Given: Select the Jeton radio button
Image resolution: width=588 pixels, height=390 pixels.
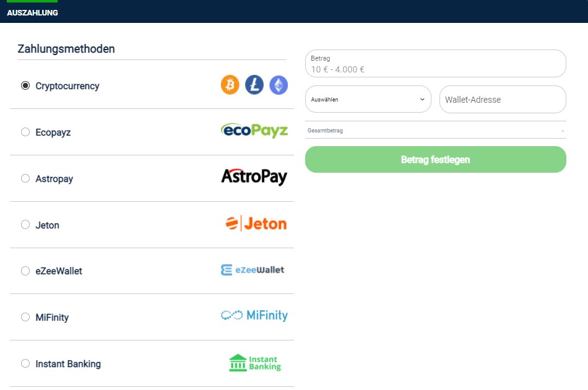Looking at the screenshot, I should (x=25, y=225).
